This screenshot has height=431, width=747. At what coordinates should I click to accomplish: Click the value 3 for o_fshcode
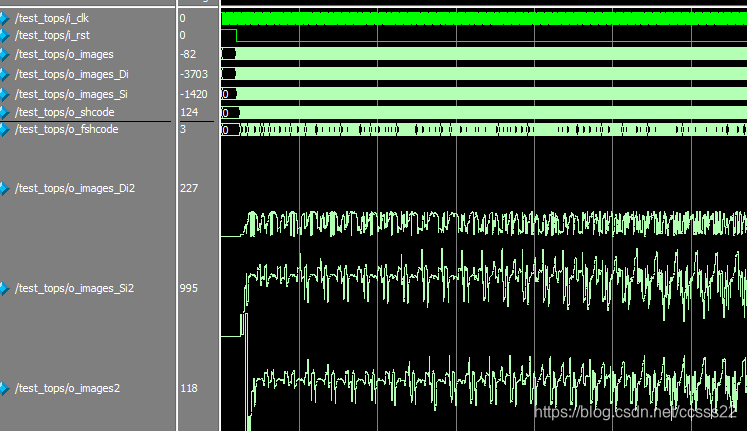[x=183, y=130]
